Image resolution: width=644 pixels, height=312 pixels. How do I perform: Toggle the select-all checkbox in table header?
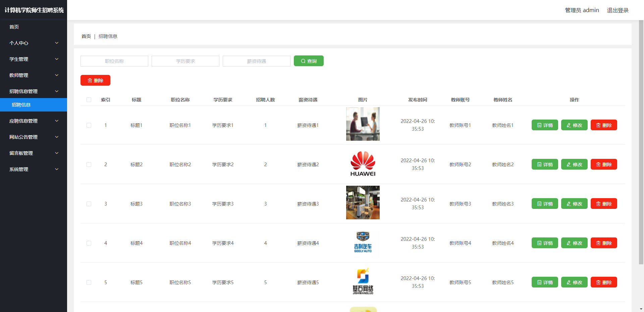[x=89, y=100]
